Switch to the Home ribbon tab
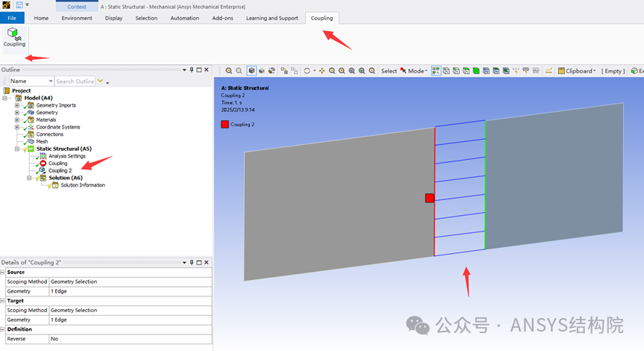This screenshot has height=351, width=644. click(x=41, y=18)
